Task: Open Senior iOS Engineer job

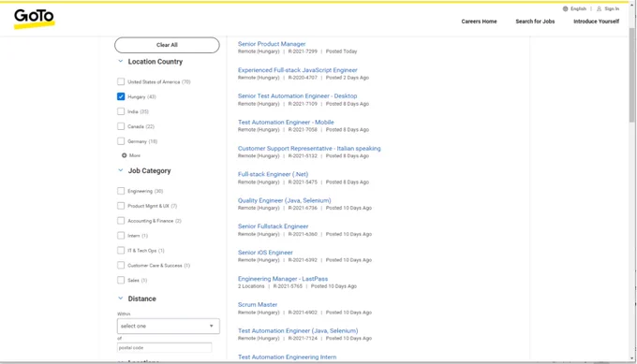Action: (x=265, y=253)
